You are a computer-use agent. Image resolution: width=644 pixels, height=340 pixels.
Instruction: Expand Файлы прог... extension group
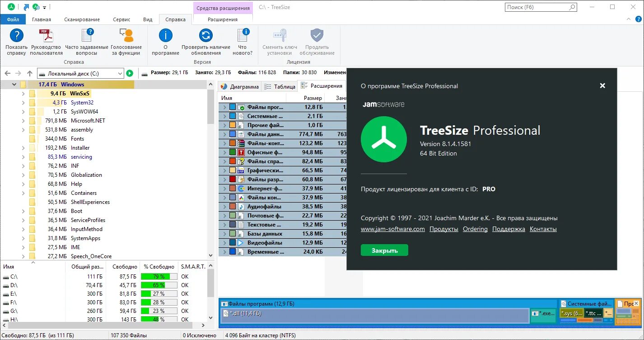point(224,107)
